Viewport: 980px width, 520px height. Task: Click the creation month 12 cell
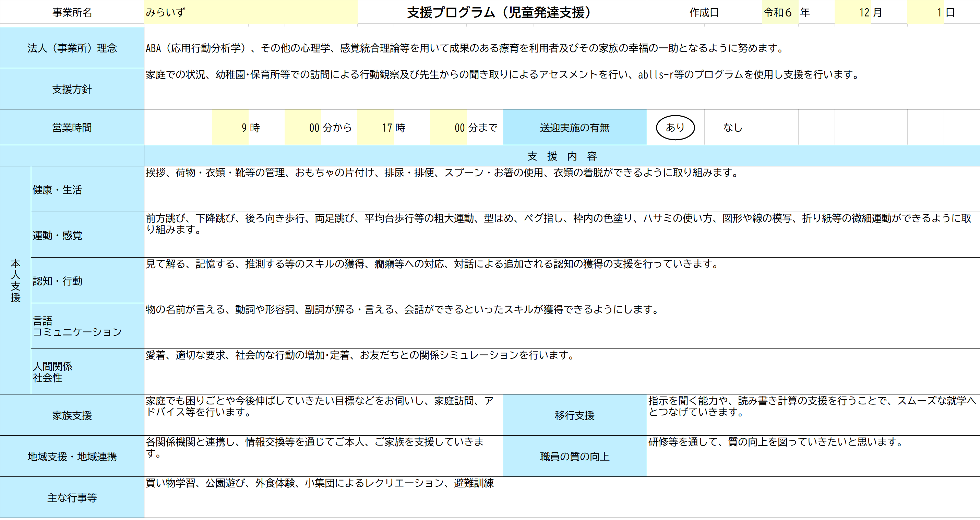852,12
